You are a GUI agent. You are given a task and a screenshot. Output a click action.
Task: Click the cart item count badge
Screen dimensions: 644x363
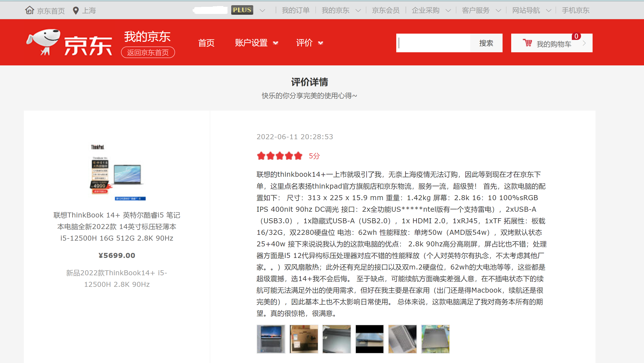coord(576,36)
